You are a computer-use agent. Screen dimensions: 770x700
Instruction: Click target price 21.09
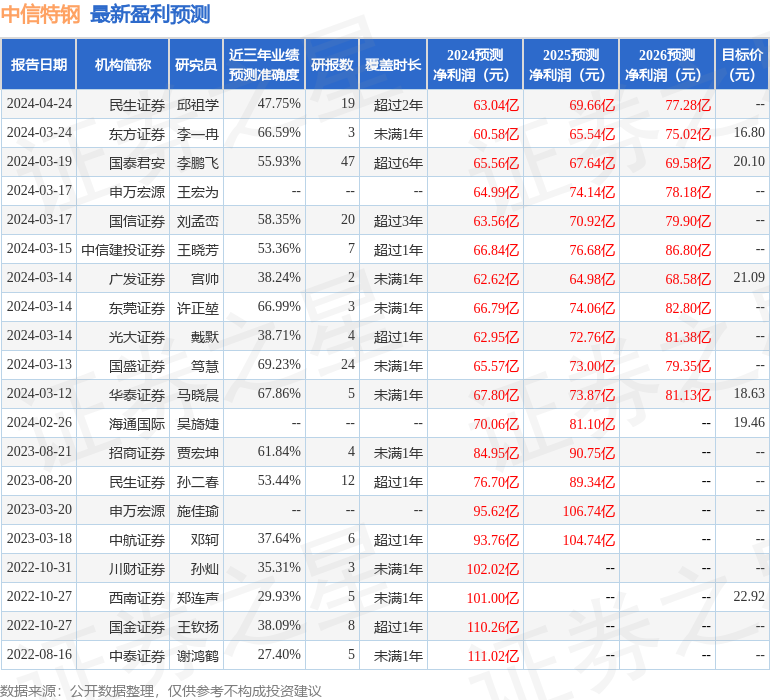(x=749, y=278)
